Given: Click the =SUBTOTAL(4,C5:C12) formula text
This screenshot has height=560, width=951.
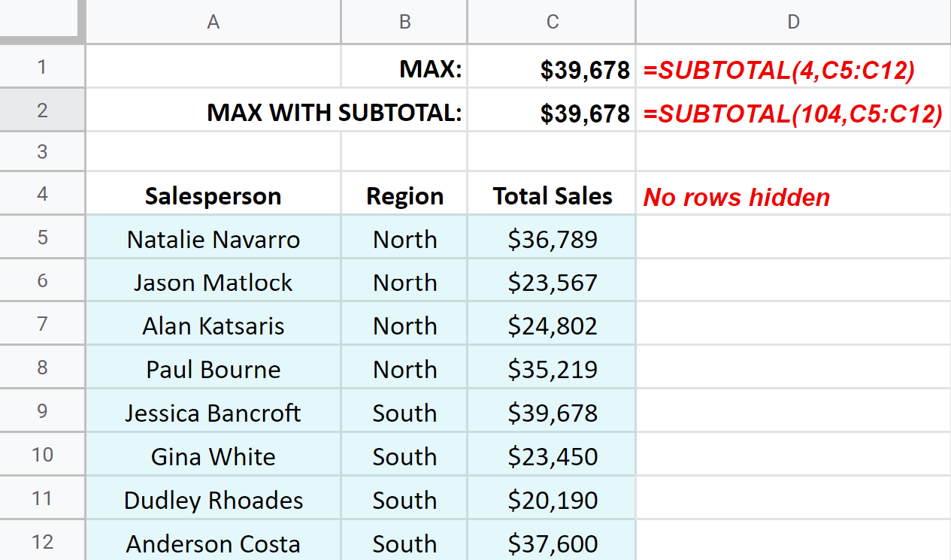Looking at the screenshot, I should coord(779,70).
